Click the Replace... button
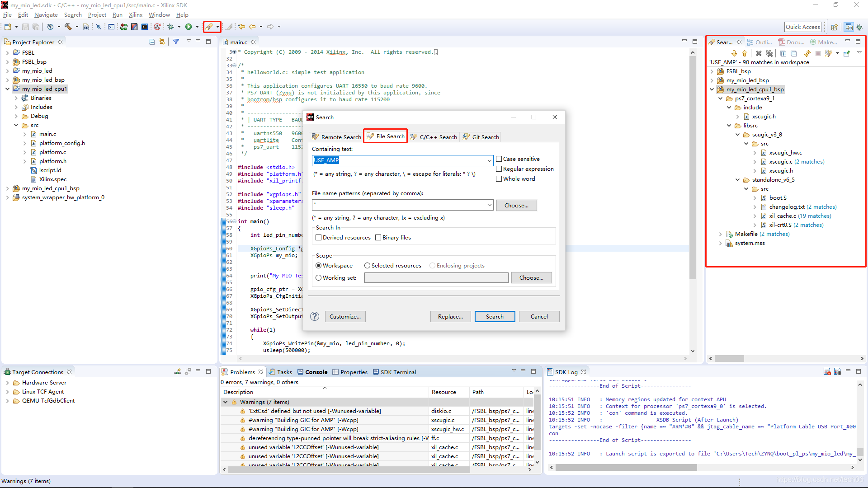 (x=450, y=317)
